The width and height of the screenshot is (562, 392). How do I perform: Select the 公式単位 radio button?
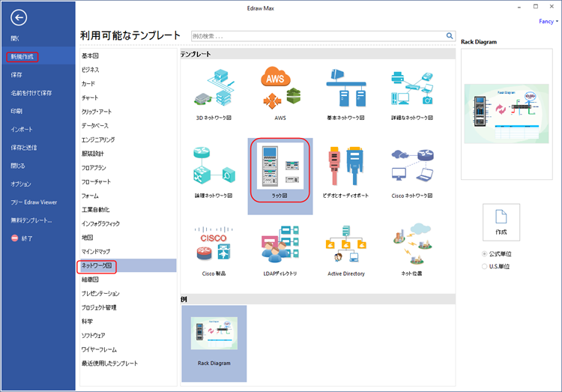[x=485, y=254]
